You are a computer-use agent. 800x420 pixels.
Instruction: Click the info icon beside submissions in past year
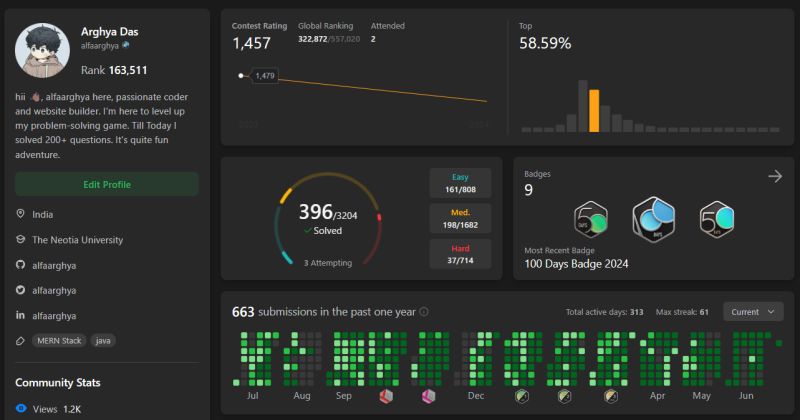[423, 311]
